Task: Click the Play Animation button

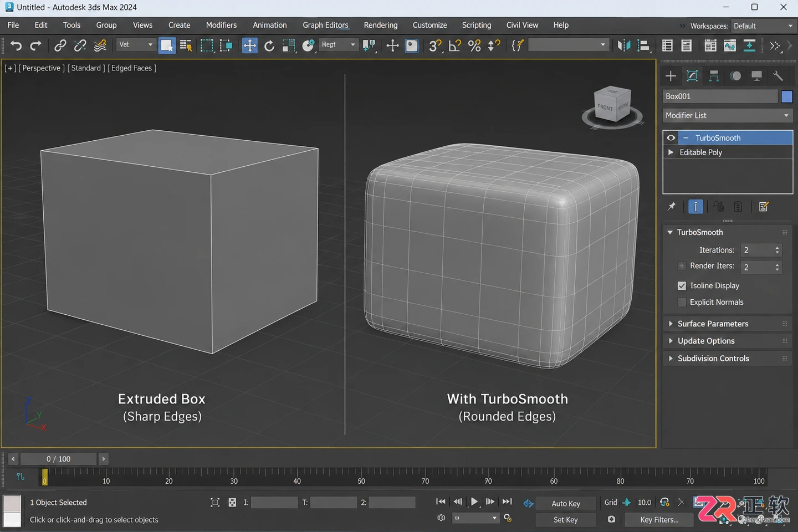Action: coord(474,502)
